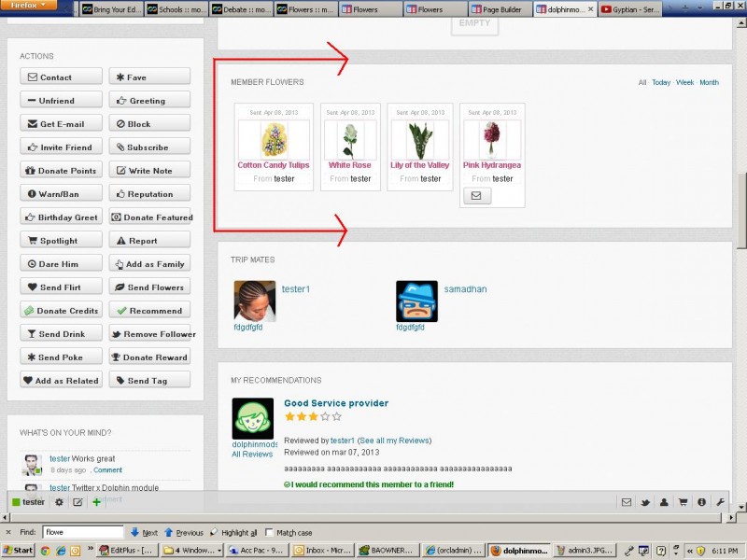Show All member flowers
This screenshot has width=747, height=560.
coord(642,82)
